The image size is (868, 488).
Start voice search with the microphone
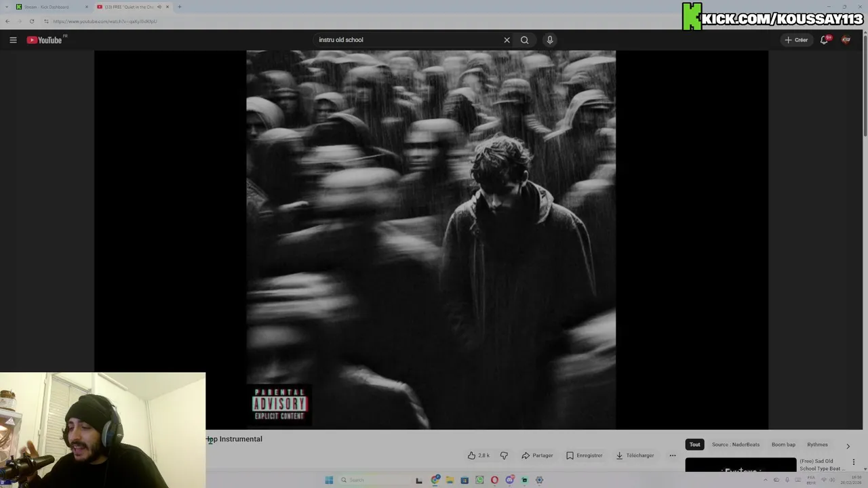pos(550,40)
